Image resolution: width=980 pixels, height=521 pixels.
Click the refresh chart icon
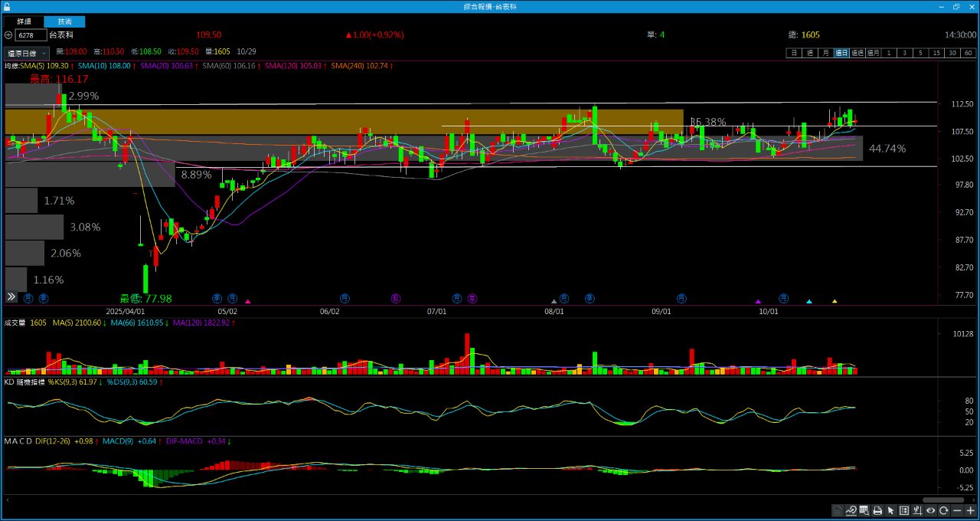tap(944, 511)
